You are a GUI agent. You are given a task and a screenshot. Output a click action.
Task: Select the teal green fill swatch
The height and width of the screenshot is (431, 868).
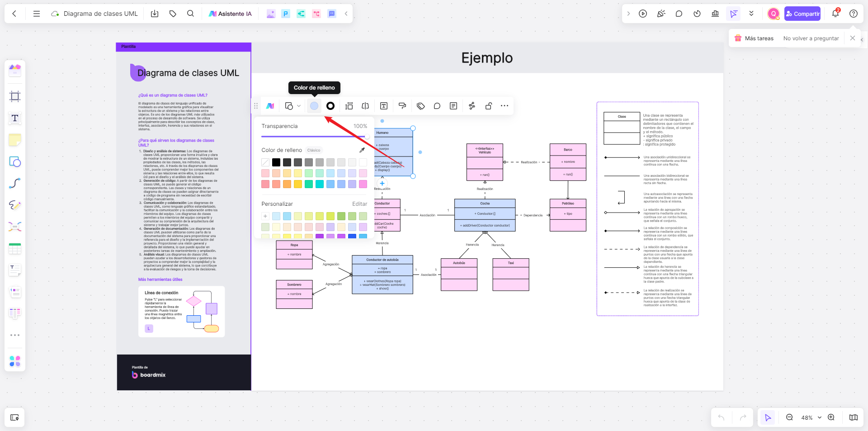click(x=309, y=184)
